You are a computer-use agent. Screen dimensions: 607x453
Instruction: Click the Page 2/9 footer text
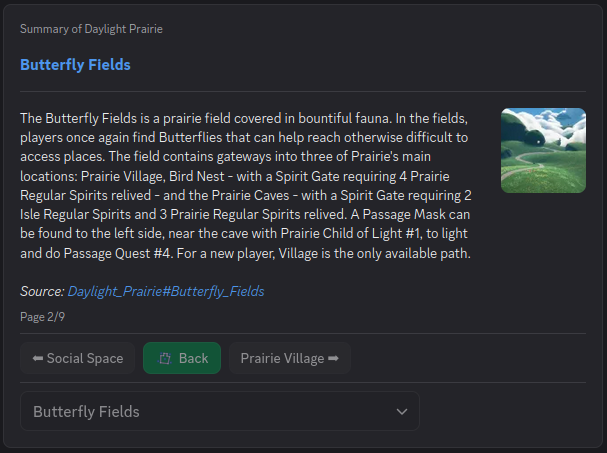tap(43, 316)
